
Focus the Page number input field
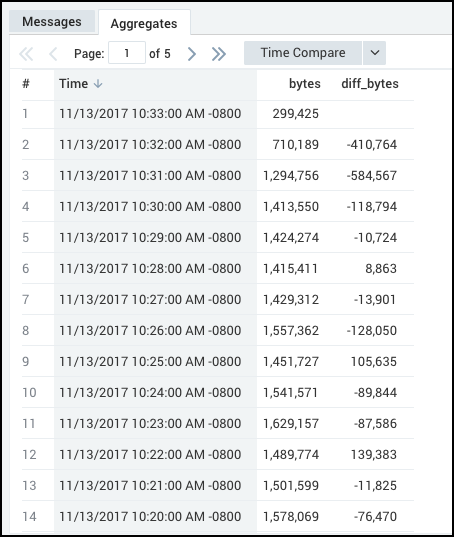coord(127,53)
